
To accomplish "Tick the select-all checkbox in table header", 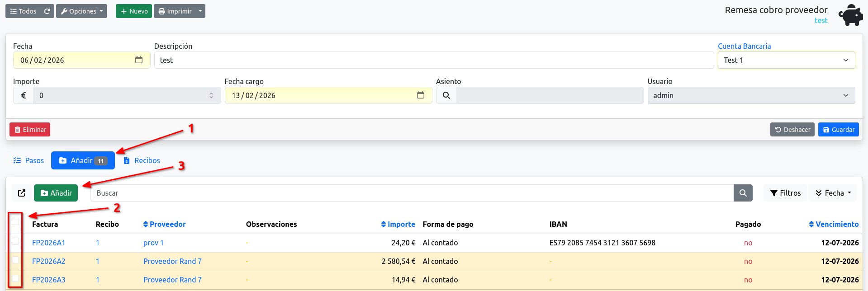I will pyautogui.click(x=15, y=221).
